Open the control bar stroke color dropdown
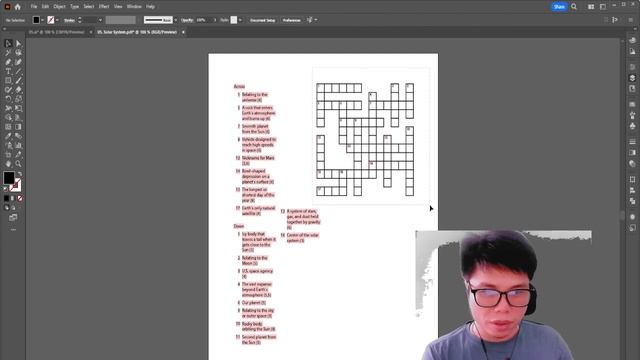 [57, 20]
